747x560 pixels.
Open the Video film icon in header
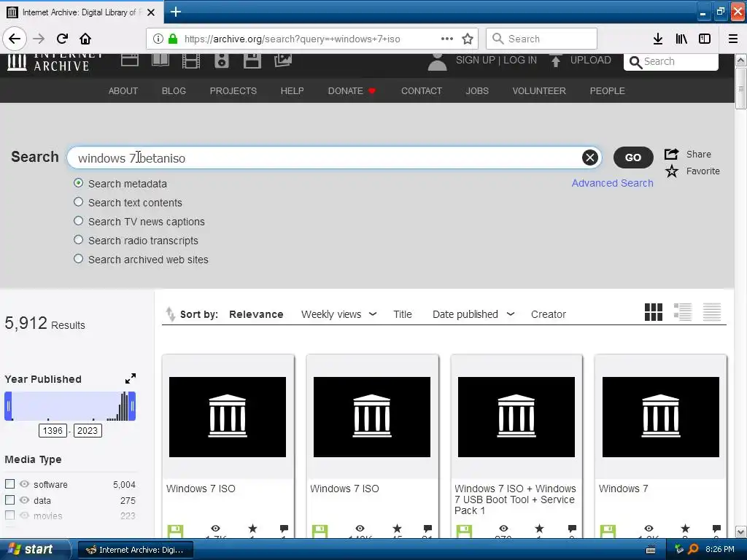[191, 61]
